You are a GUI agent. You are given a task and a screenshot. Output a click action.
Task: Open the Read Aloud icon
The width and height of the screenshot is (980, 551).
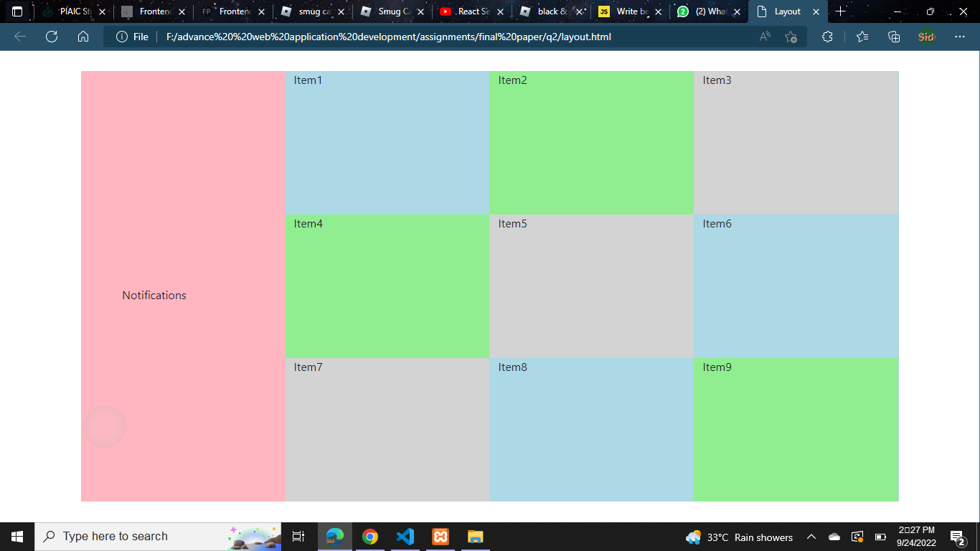point(765,37)
